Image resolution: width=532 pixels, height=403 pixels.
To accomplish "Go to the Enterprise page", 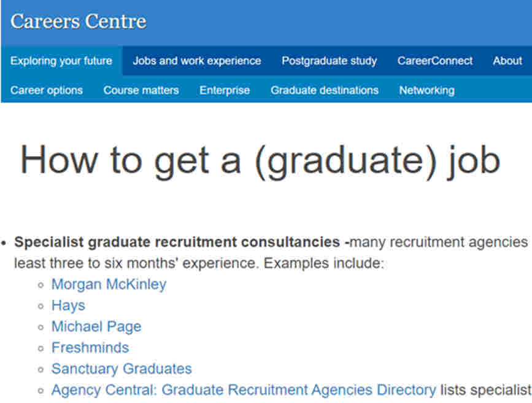I will (x=225, y=90).
